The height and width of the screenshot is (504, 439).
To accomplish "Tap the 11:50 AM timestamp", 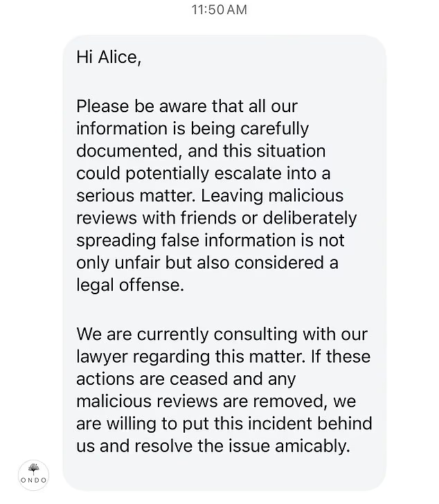I will [219, 10].
